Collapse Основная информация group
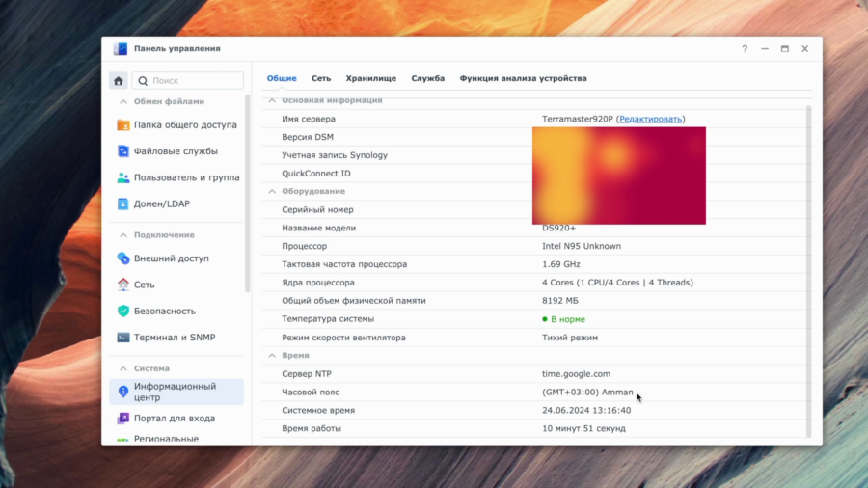The width and height of the screenshot is (868, 488). pyautogui.click(x=272, y=100)
